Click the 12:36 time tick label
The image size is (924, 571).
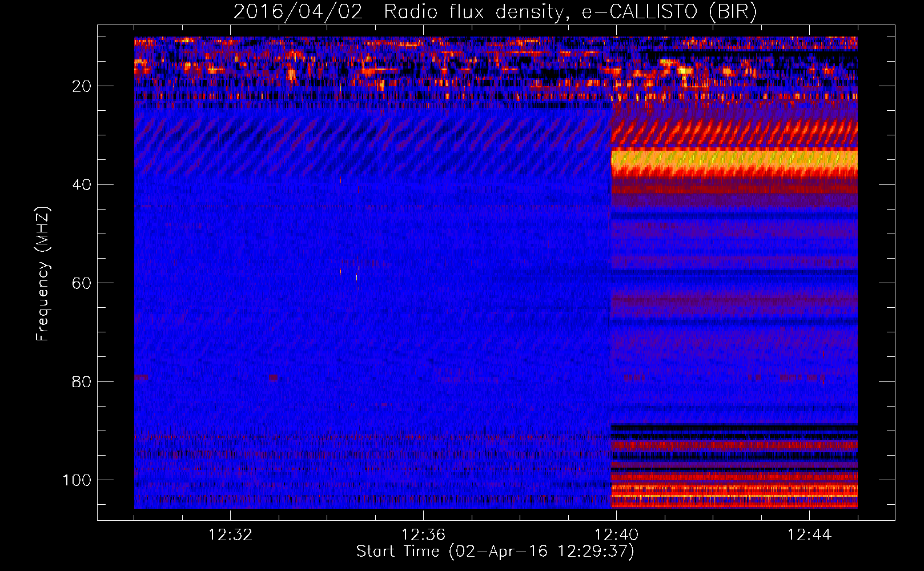(423, 535)
